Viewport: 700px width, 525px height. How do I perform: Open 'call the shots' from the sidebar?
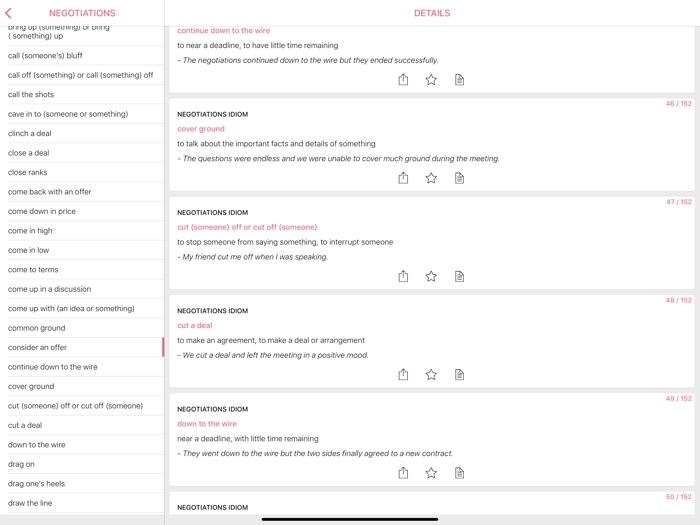pos(82,94)
